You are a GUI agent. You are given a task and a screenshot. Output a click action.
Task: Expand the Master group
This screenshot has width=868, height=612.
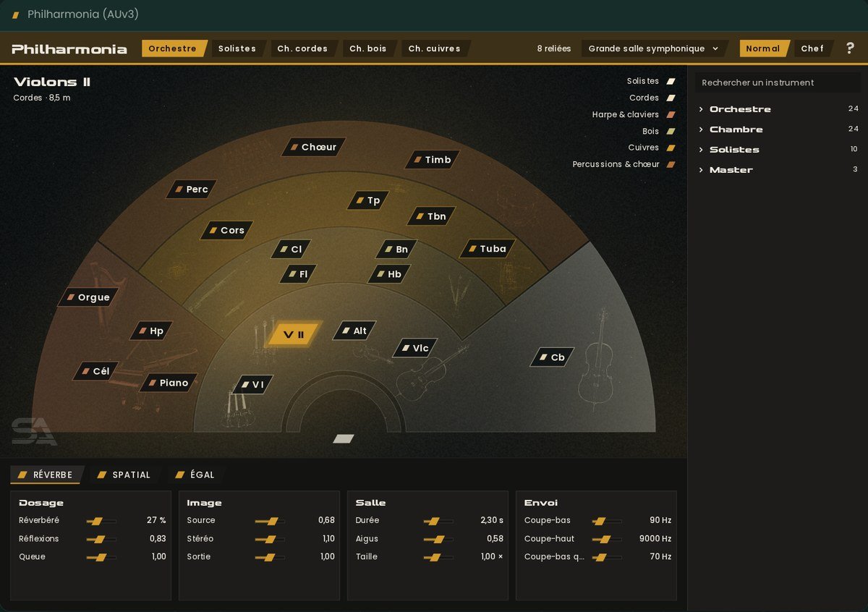pos(778,170)
